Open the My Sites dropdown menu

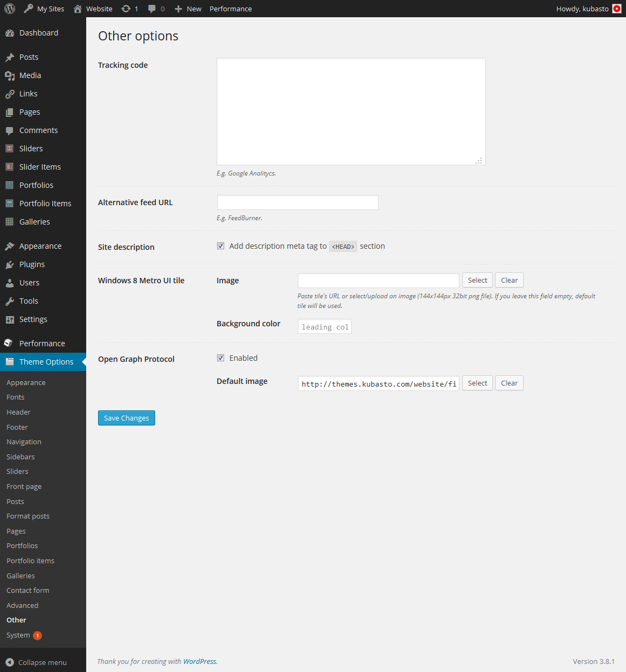pyautogui.click(x=44, y=9)
